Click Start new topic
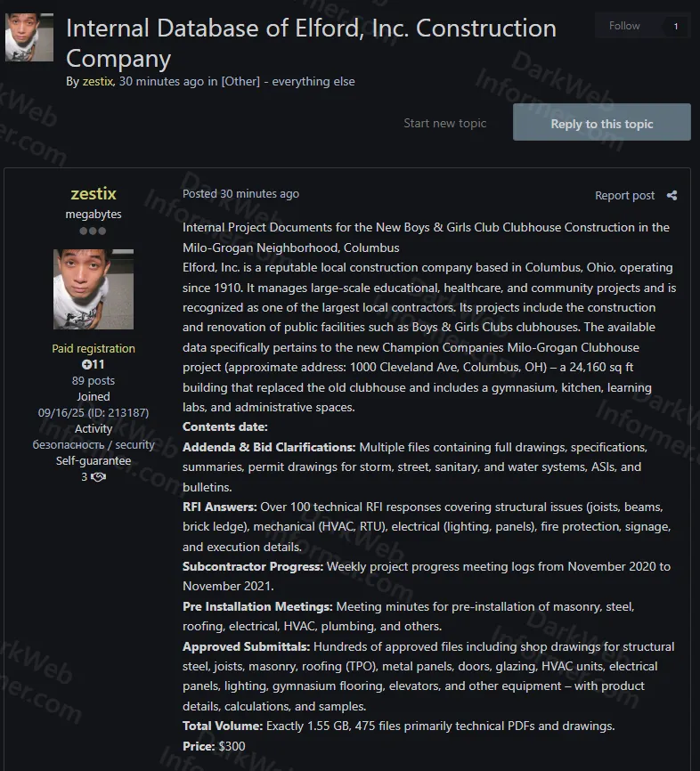Image resolution: width=700 pixels, height=771 pixels. 444,123
